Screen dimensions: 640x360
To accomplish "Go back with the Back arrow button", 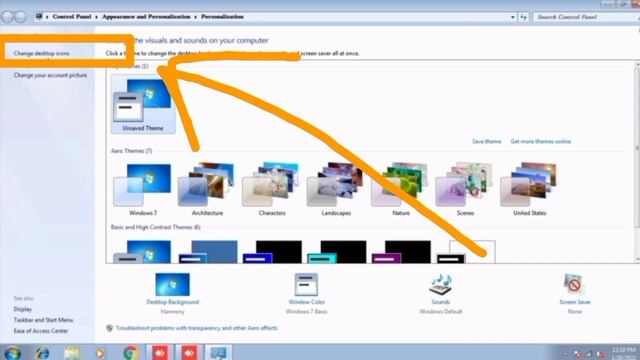I will (7, 17).
